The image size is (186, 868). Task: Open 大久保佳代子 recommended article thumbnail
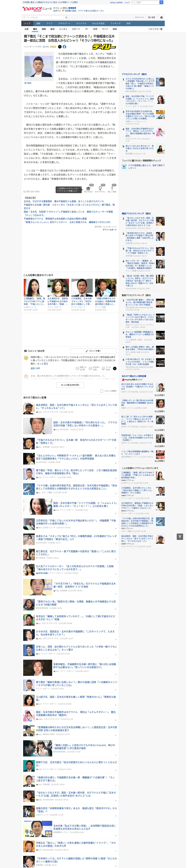(x=58, y=287)
